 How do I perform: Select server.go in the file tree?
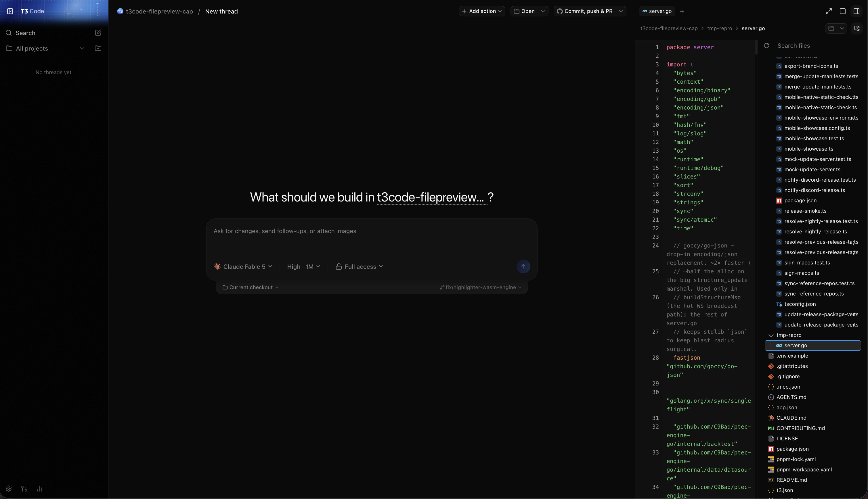point(813,346)
